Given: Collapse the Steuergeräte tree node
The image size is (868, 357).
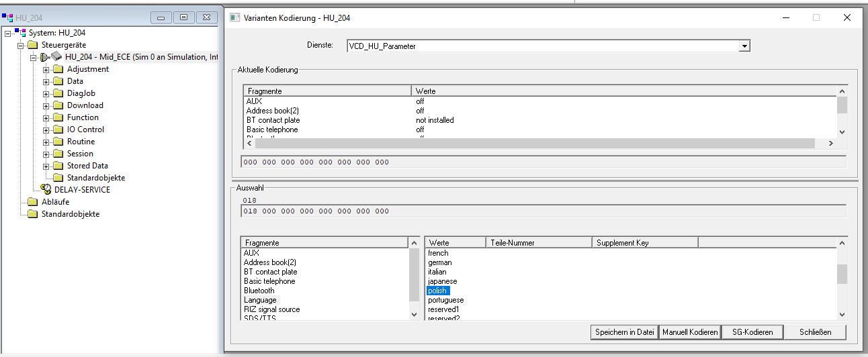Looking at the screenshot, I should click(x=20, y=45).
